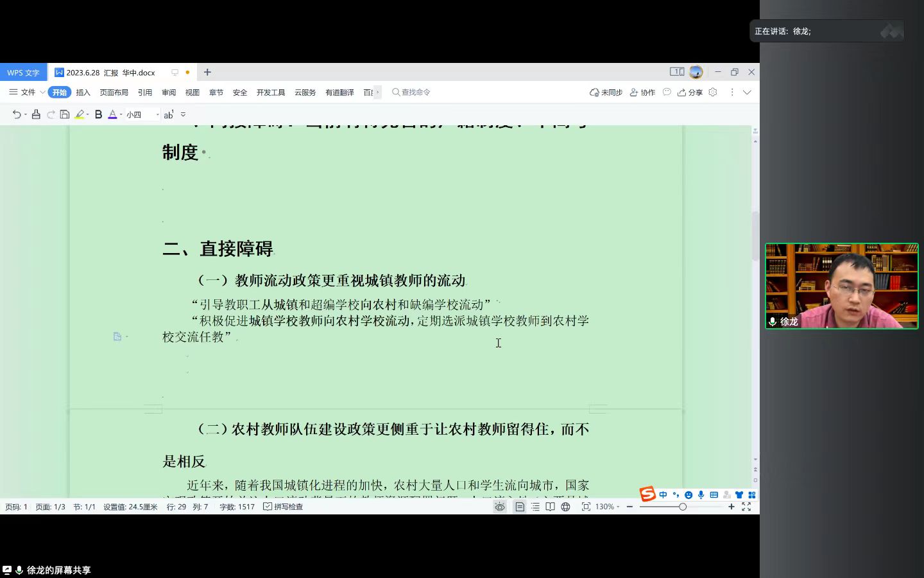Click the 查找命令 search field
924x578 pixels.
click(x=415, y=92)
